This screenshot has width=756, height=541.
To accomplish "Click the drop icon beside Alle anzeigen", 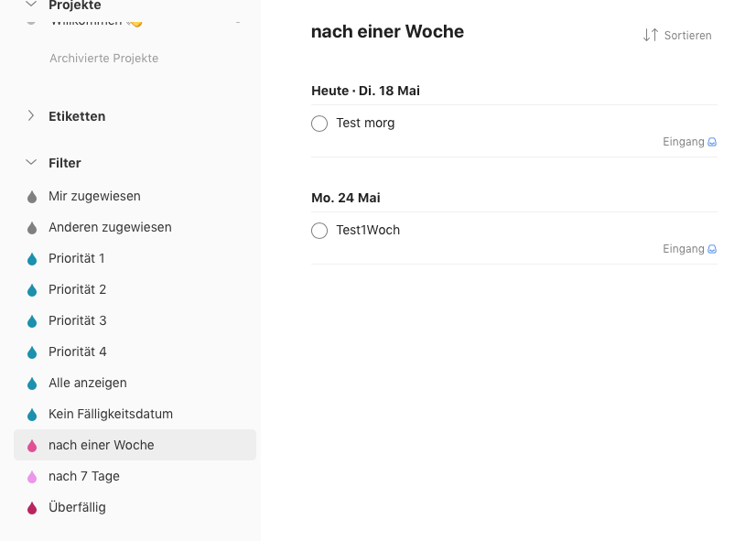I will (x=32, y=384).
